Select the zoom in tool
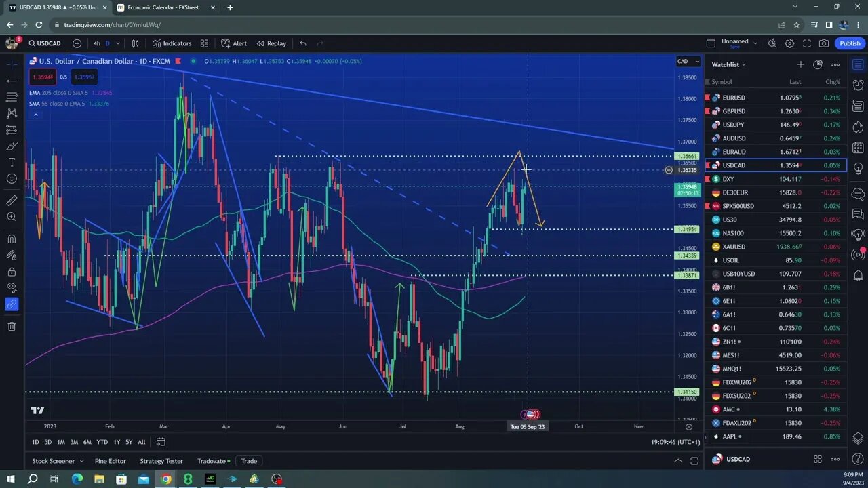868x488 pixels. [12, 217]
